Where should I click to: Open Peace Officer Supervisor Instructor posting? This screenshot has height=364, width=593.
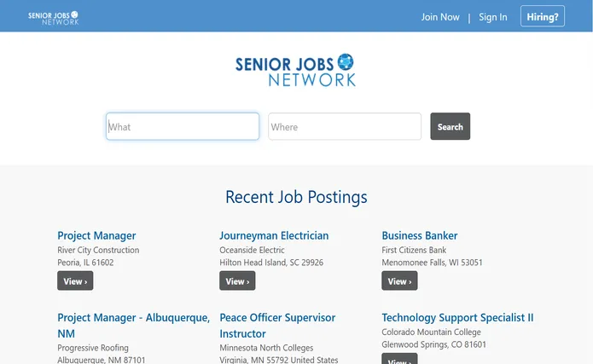[277, 326]
